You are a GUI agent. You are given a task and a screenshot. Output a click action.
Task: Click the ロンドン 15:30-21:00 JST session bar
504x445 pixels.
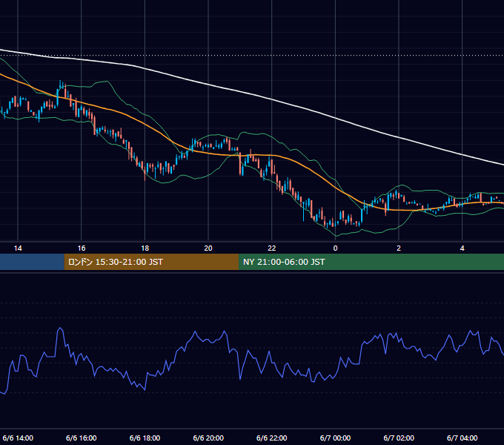click(x=151, y=262)
